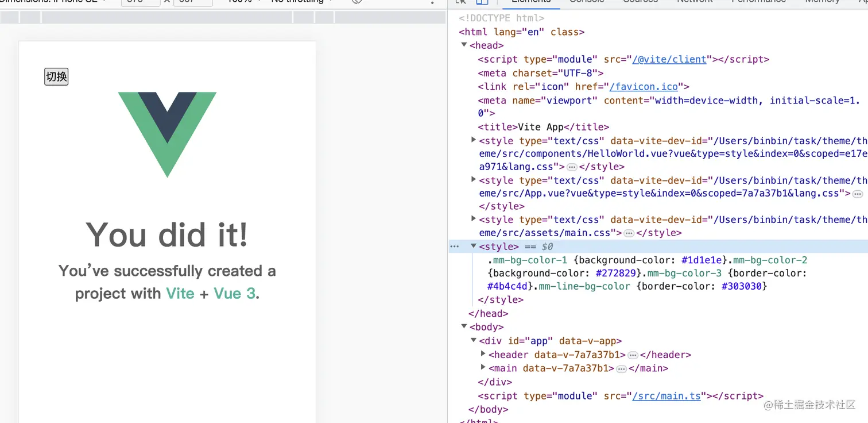Open the /@vite/client script link

click(669, 59)
